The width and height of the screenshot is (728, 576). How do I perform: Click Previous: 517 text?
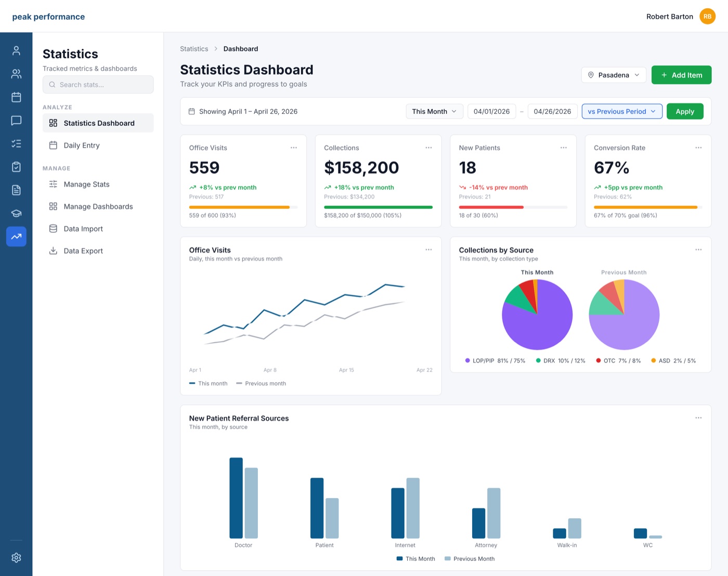pyautogui.click(x=206, y=197)
